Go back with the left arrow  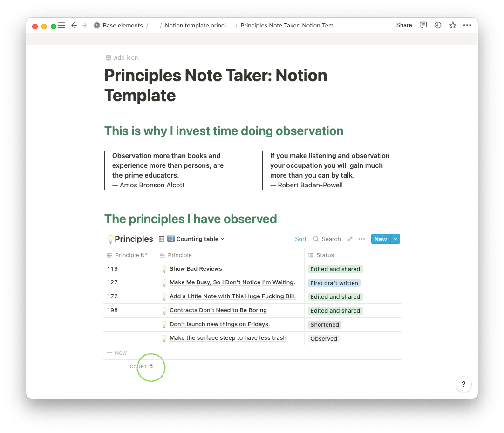74,26
